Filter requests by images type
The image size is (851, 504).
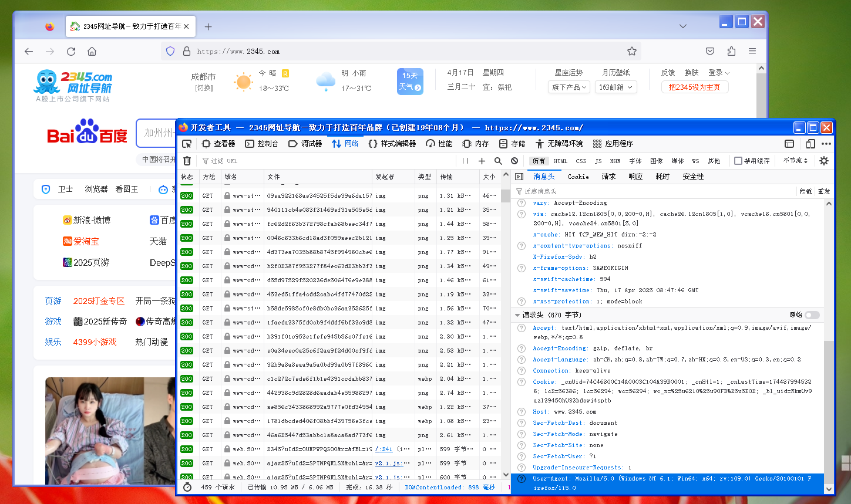[x=657, y=161]
